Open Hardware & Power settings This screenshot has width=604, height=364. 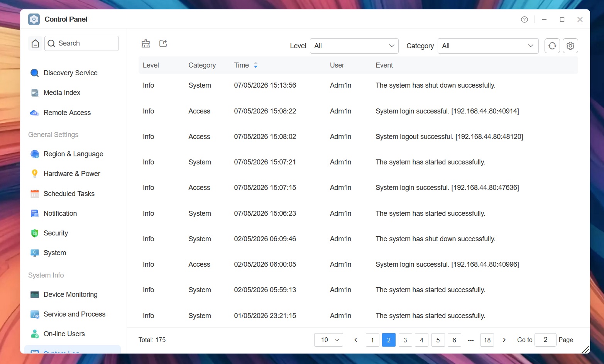coord(72,174)
